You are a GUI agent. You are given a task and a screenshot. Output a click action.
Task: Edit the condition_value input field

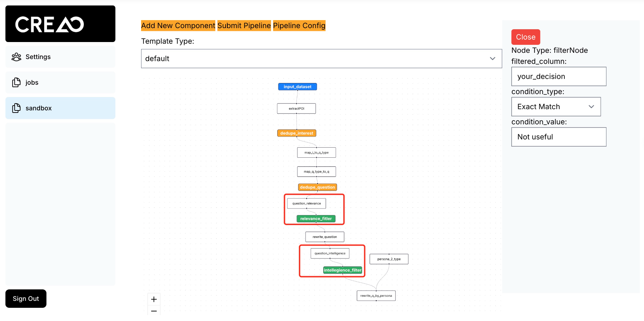coord(559,137)
